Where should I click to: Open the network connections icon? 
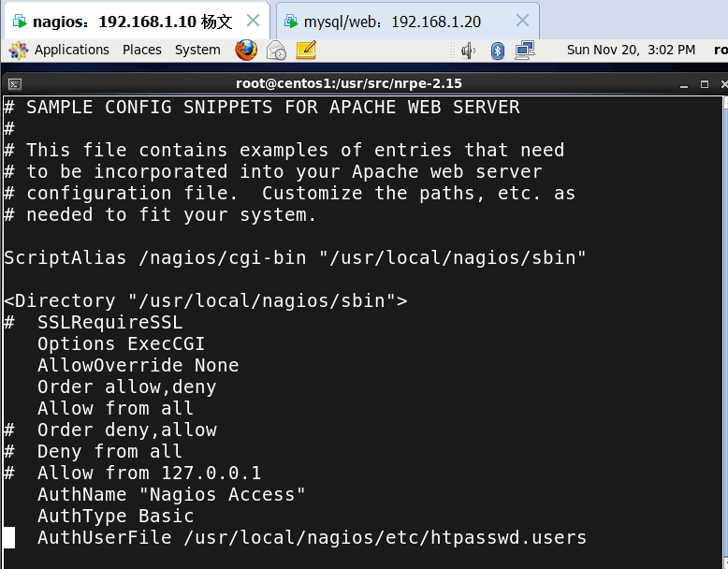[525, 51]
